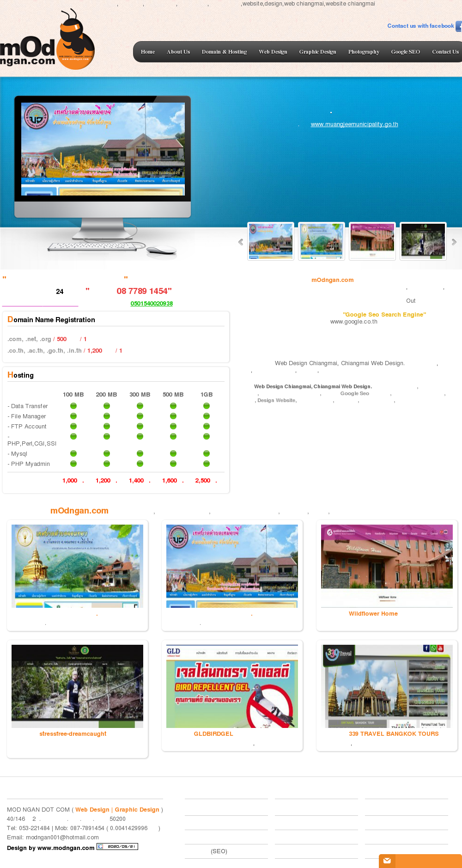The image size is (462, 868).
Task: Click the Mysql dot under 200 MB
Action: pos(107,453)
